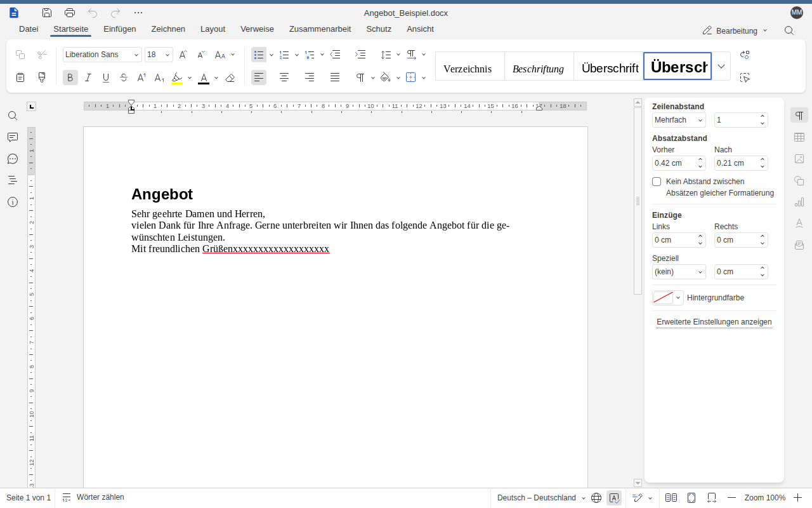
Task: Switch to the Layout tab
Action: click(x=213, y=29)
